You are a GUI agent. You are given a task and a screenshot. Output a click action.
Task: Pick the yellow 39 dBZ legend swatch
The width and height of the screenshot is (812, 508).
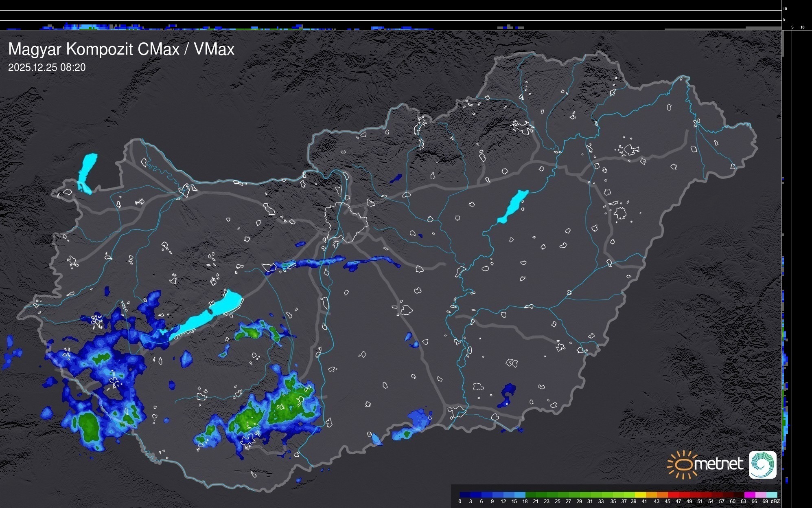(x=640, y=495)
